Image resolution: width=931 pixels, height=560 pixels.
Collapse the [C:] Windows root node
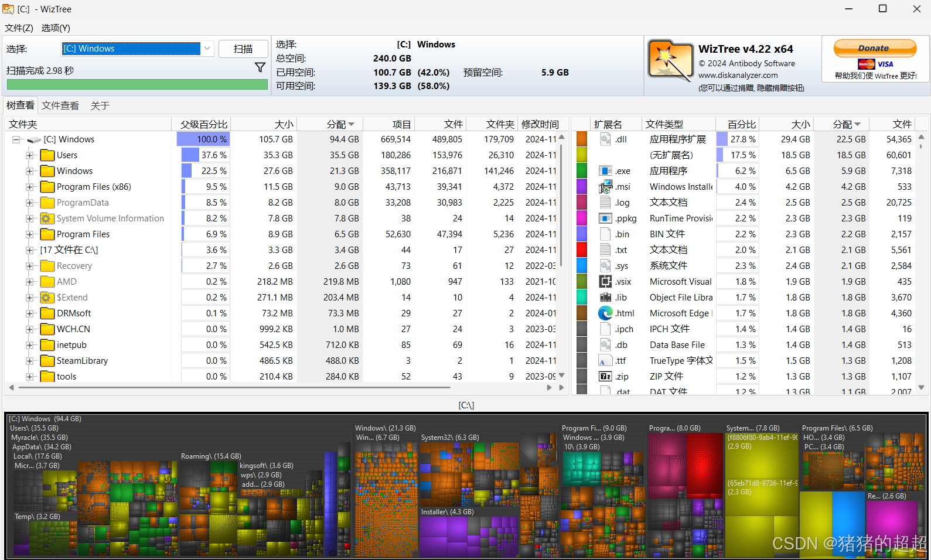pos(16,139)
